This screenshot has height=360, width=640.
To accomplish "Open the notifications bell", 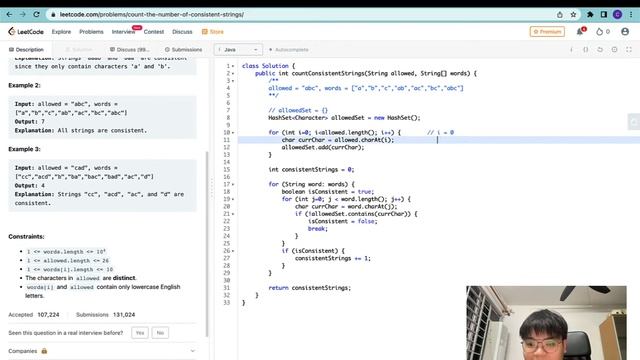I will 580,31.
